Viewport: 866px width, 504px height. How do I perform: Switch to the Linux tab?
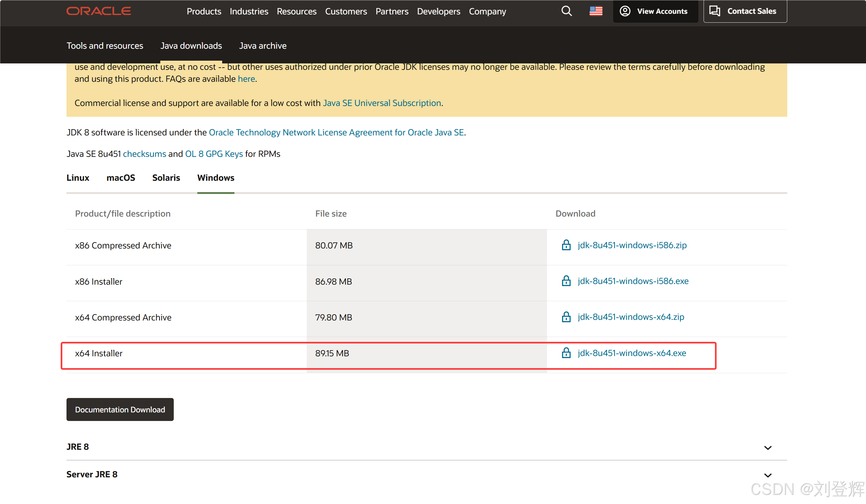coord(78,178)
